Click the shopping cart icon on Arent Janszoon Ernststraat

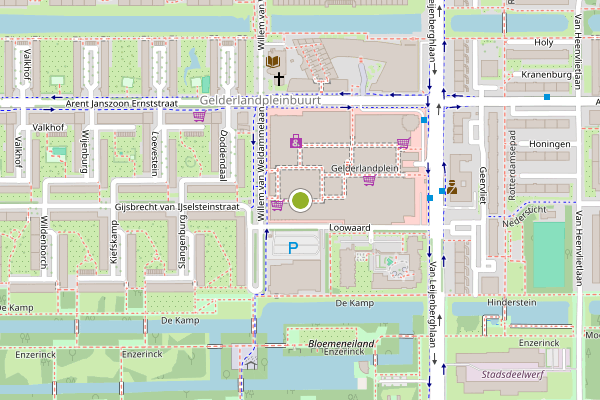pos(199,116)
